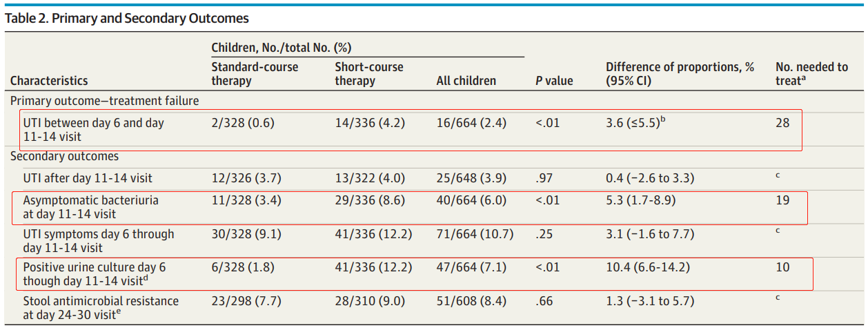Select the 'Asymptomatic bacteriuria' row label
This screenshot has width=868, height=328.
tap(90, 200)
